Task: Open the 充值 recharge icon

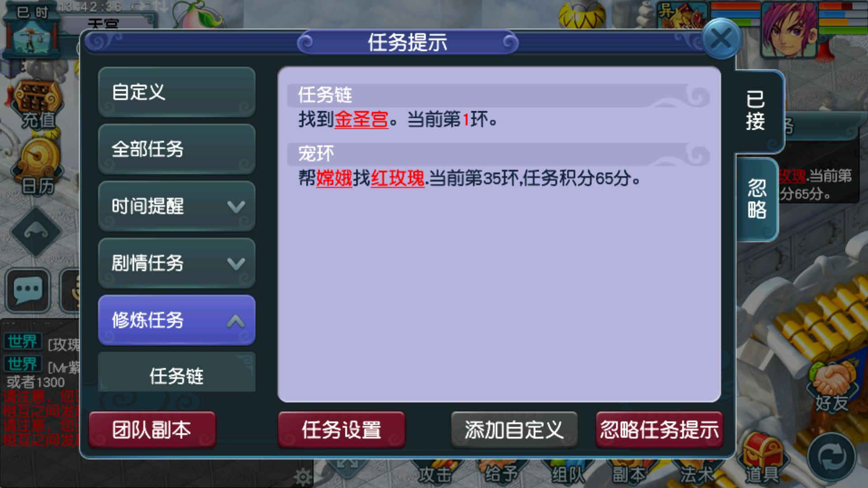Action: [37, 106]
